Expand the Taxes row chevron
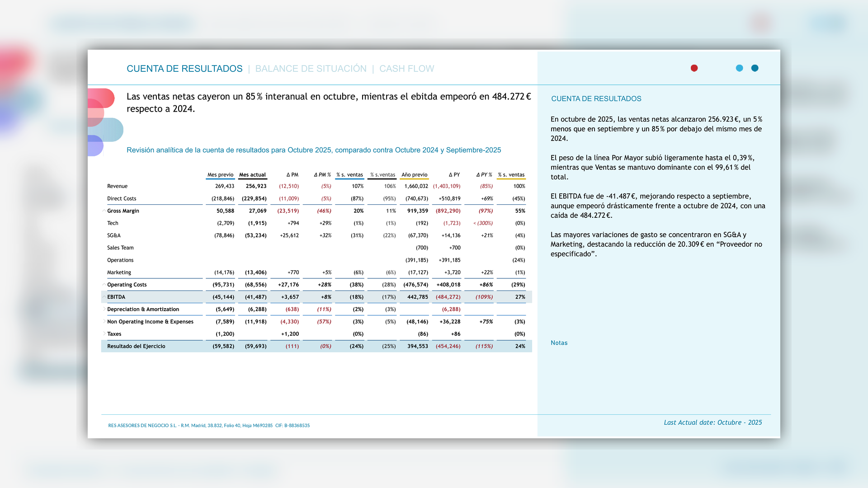Viewport: 868px width, 488px height. [x=104, y=333]
